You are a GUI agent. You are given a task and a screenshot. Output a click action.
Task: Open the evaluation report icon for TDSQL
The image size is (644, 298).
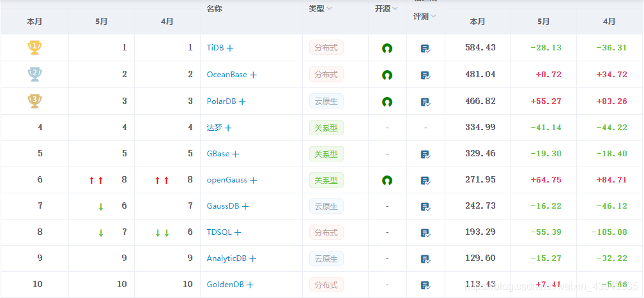(x=425, y=233)
